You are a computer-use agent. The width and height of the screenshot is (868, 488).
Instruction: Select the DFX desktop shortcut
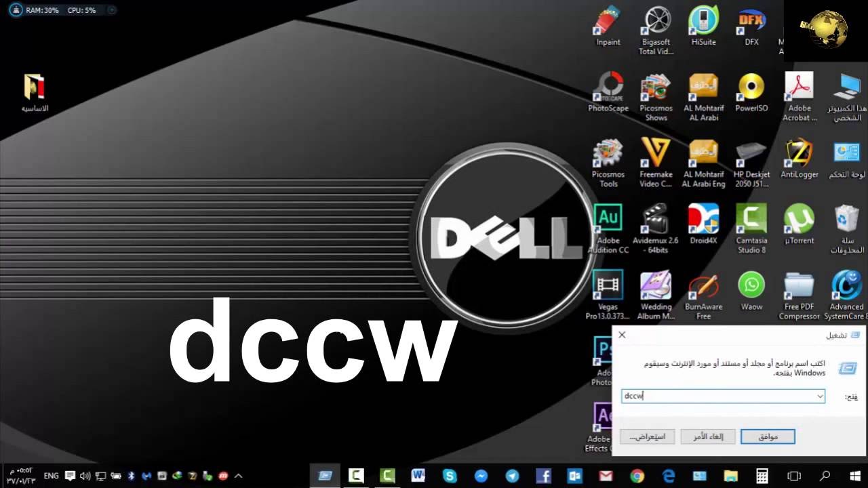751,27
